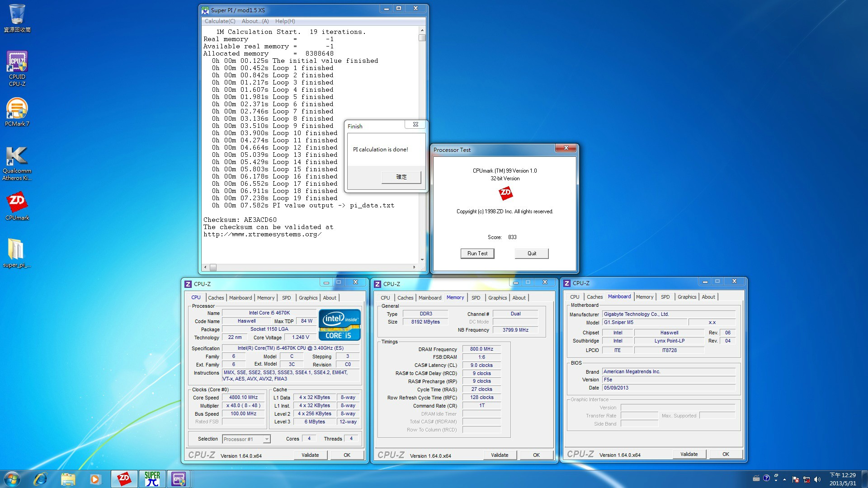Open Windows Media Player taskbar icon
The image size is (868, 488).
coord(95,479)
